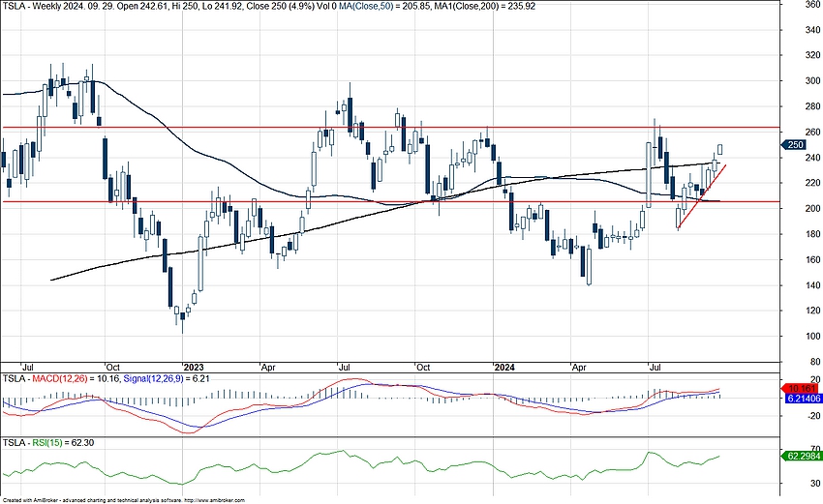Click the 360 price axis label

point(812,4)
